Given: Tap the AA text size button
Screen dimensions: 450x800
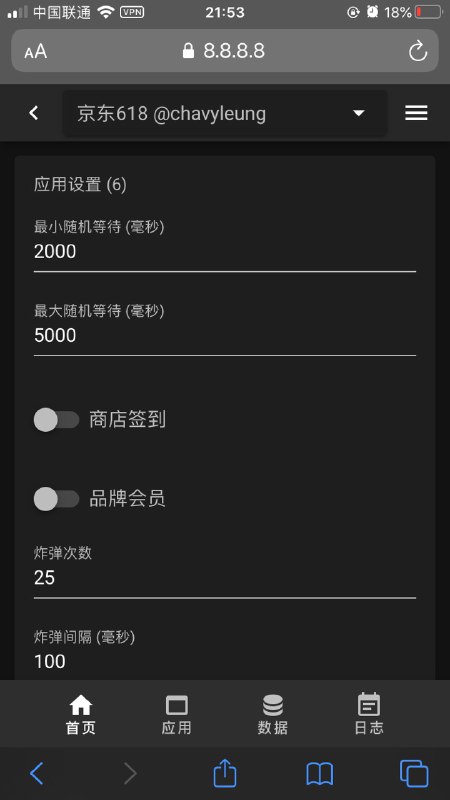Looking at the screenshot, I should point(36,51).
